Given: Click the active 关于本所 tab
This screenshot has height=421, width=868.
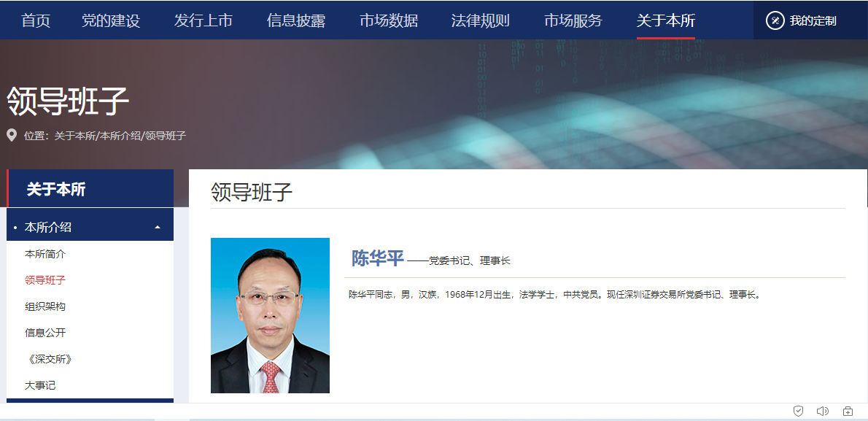Looking at the screenshot, I should [666, 21].
